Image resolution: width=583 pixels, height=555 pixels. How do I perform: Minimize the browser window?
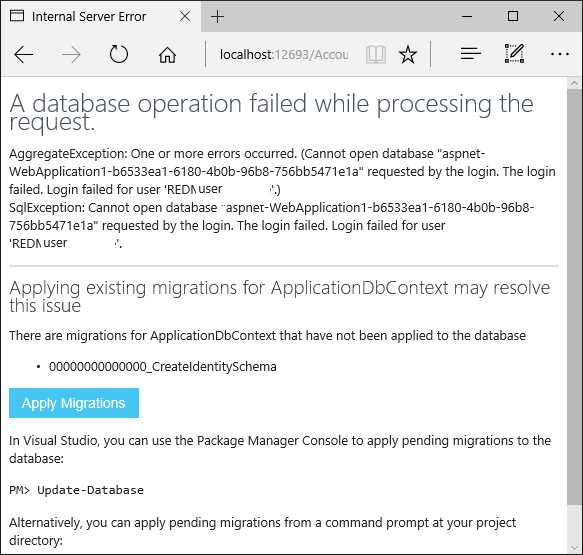[x=467, y=16]
